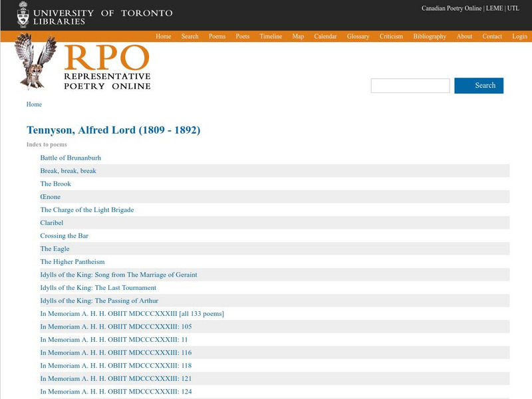
Task: Open the poem Crossing the Bar
Action: (x=64, y=235)
